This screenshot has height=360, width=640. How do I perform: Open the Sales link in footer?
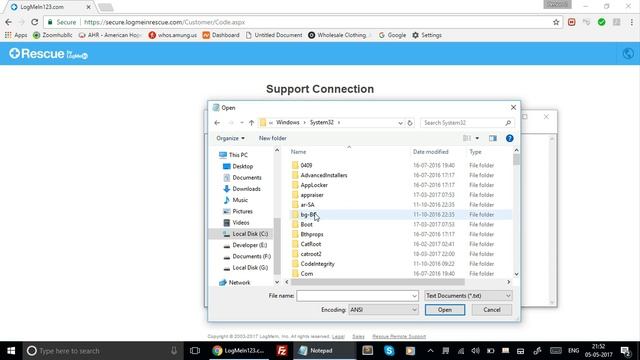tap(358, 336)
